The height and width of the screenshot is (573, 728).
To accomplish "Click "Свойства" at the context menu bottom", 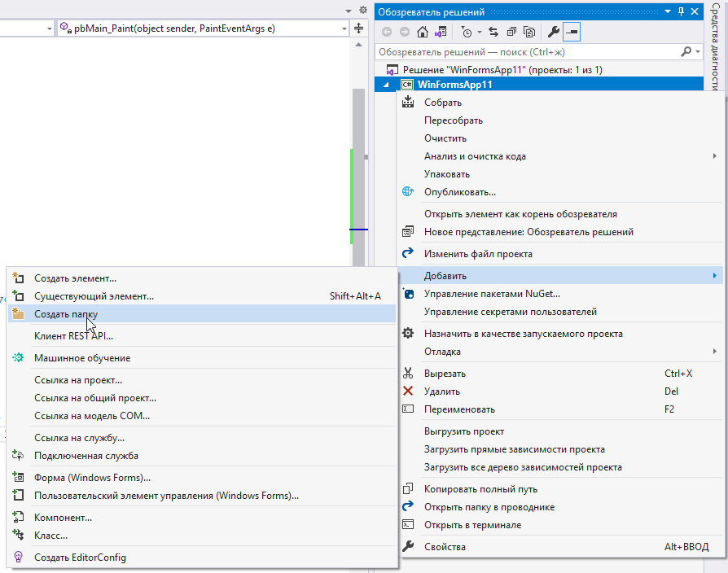I will tap(445, 547).
